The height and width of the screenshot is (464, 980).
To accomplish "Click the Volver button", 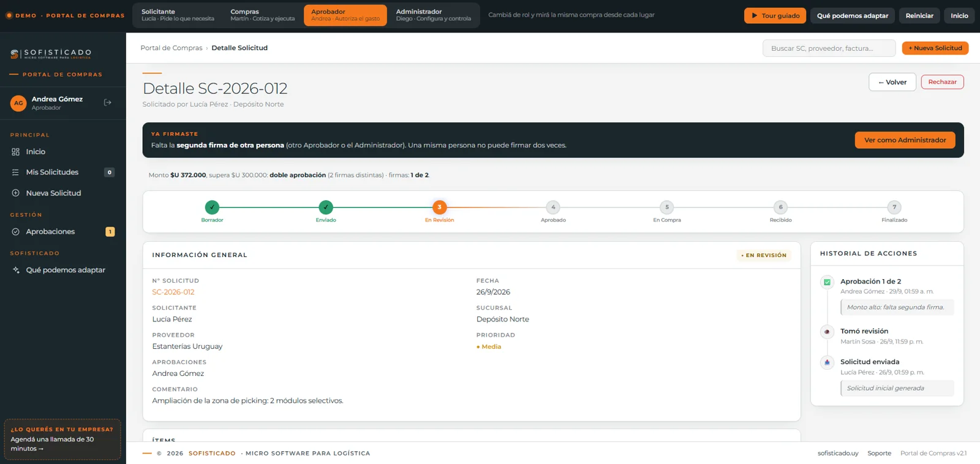I will click(892, 82).
